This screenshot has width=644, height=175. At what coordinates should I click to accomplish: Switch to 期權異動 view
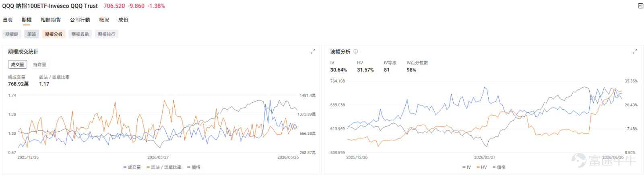80,34
